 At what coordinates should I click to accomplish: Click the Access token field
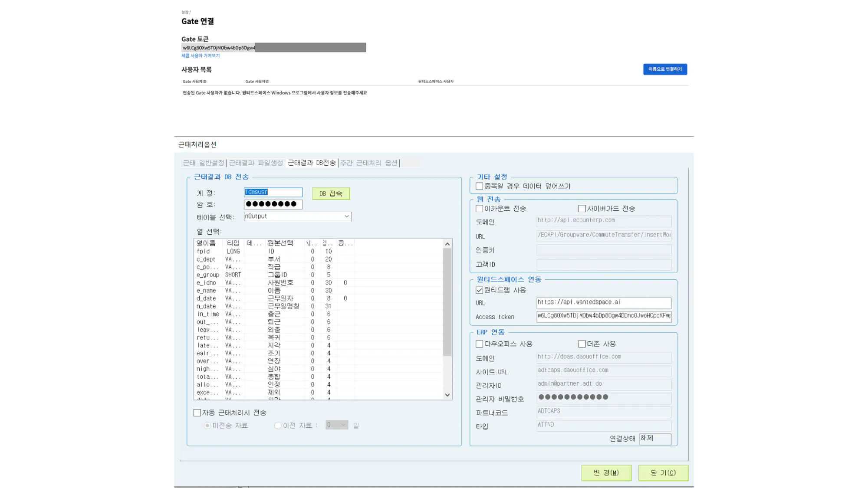pos(604,316)
